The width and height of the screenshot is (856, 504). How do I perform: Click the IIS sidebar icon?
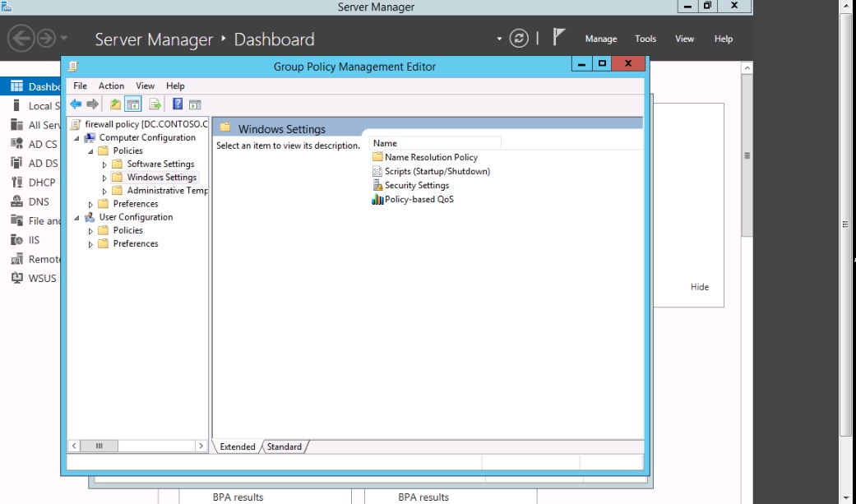coord(17,240)
